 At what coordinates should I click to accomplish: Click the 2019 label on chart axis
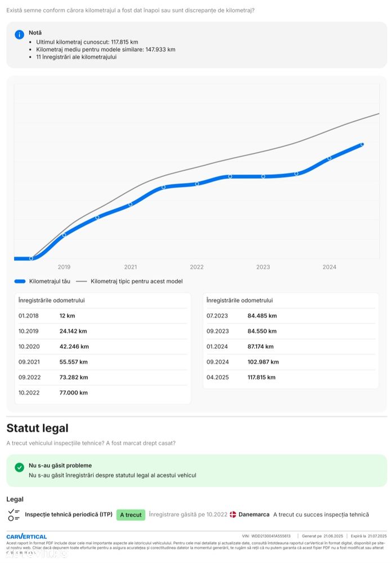64,267
